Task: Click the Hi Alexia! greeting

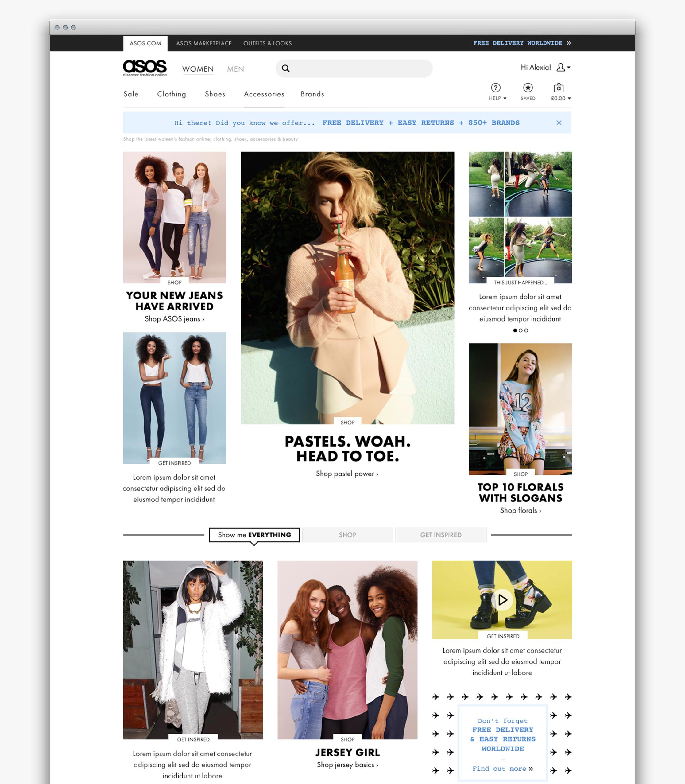Action: pyautogui.click(x=536, y=68)
